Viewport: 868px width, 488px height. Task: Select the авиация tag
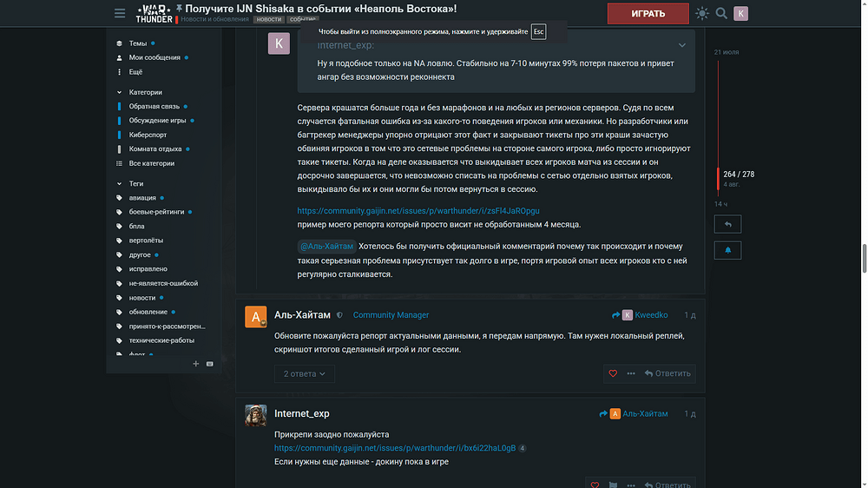[x=142, y=198]
